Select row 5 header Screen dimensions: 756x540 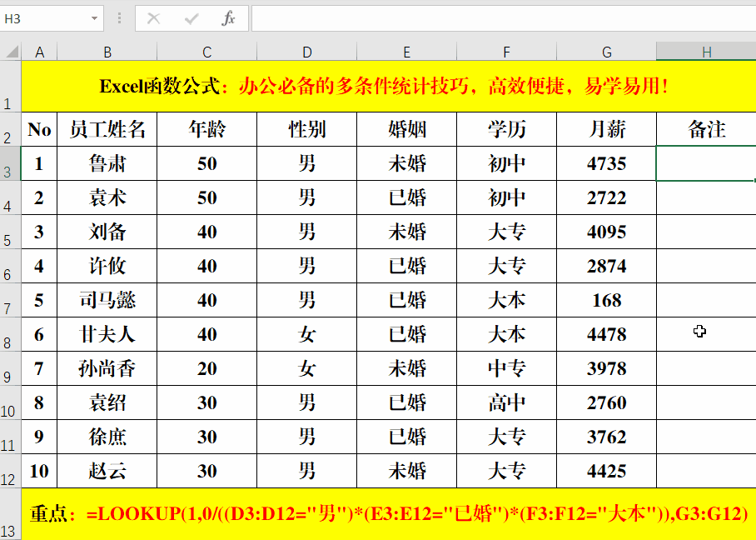coord(10,232)
